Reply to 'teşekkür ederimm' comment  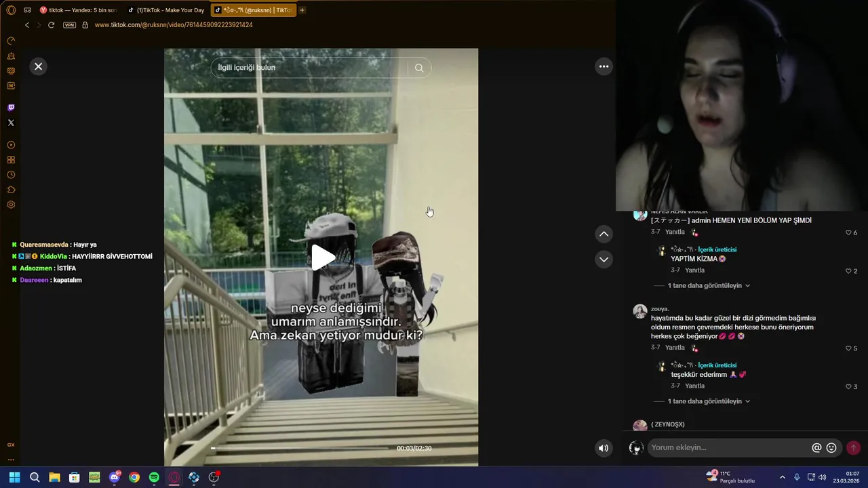[695, 386]
